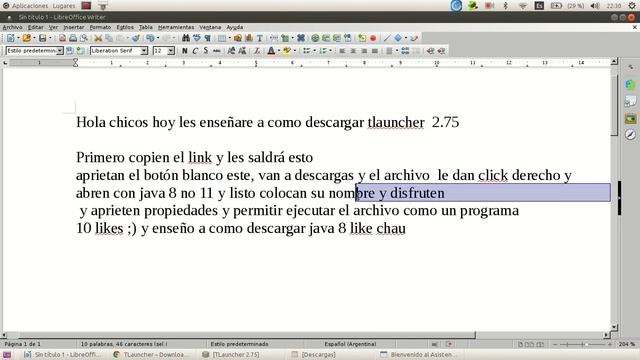Expand the insert table dropdown arrow

click(229, 38)
